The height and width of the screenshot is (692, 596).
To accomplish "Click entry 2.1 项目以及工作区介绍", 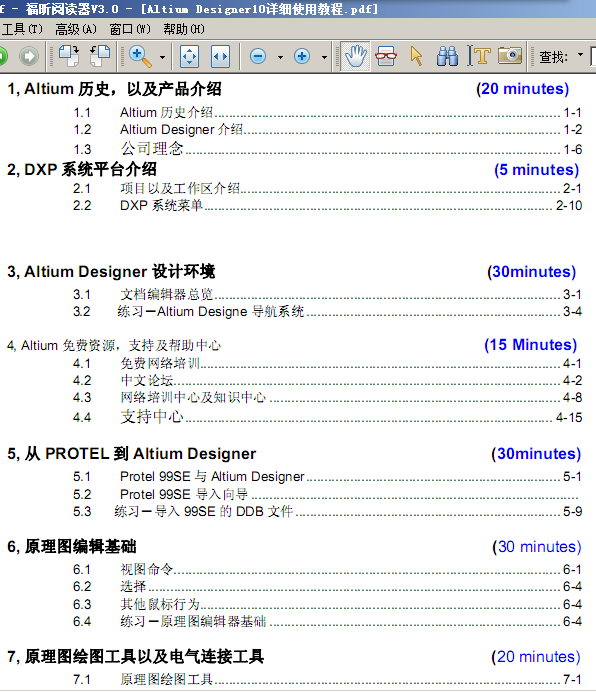I will [x=327, y=188].
